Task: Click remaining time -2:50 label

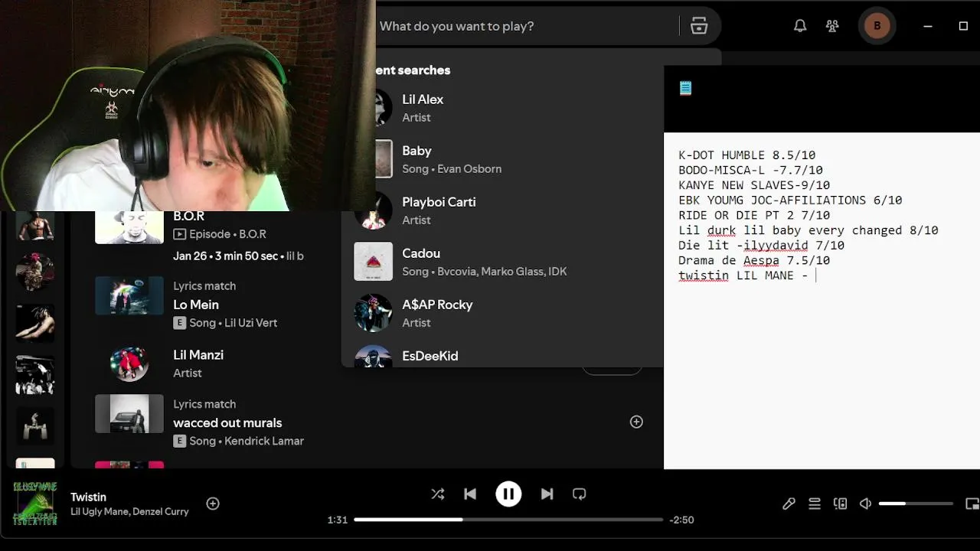Action: pos(681,520)
